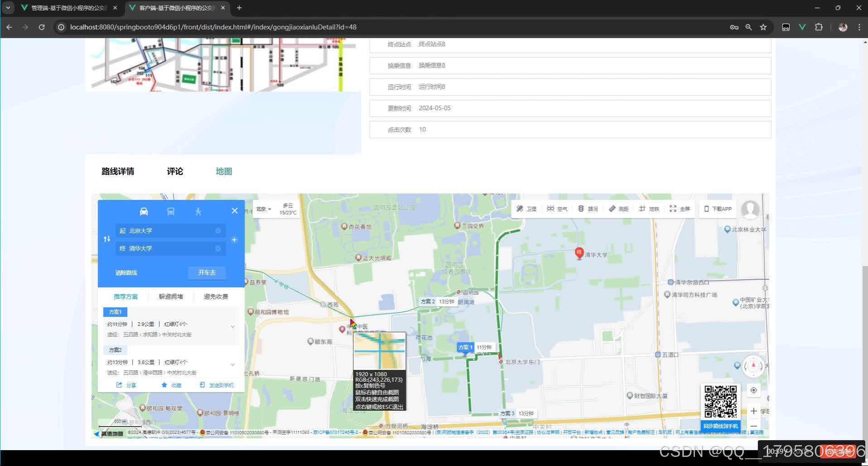Viewport: 868px width, 466px height.
Task: Select the 方案1 label in route list
Action: [115, 312]
